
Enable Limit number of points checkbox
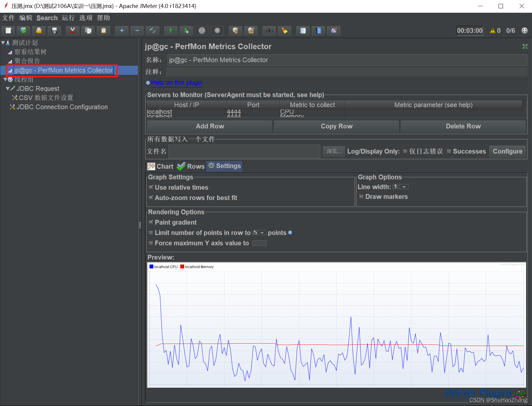[151, 233]
